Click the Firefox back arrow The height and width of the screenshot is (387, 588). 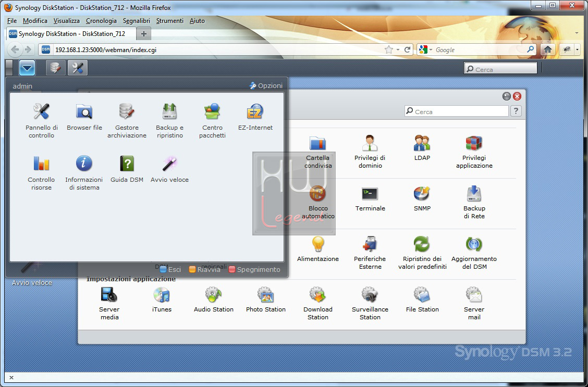tap(15, 49)
